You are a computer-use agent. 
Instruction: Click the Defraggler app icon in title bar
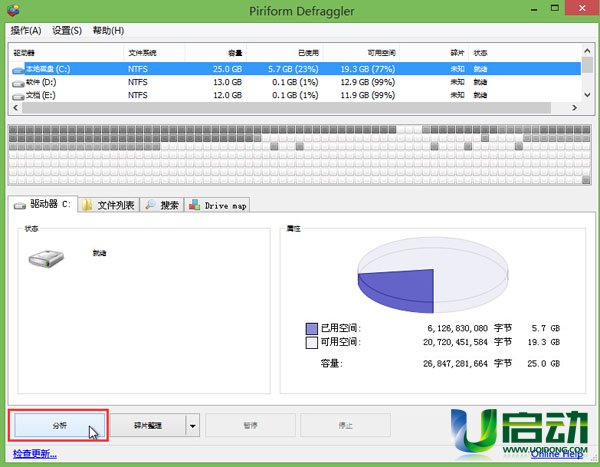pos(13,10)
